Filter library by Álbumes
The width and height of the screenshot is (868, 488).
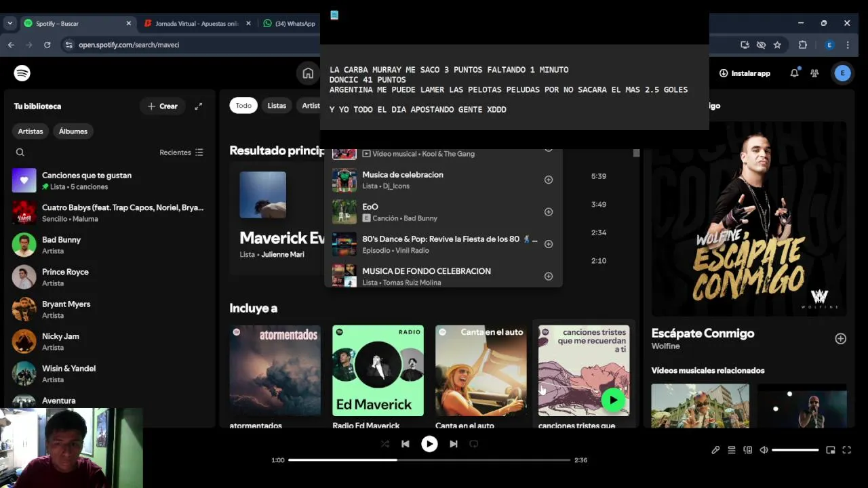click(73, 131)
